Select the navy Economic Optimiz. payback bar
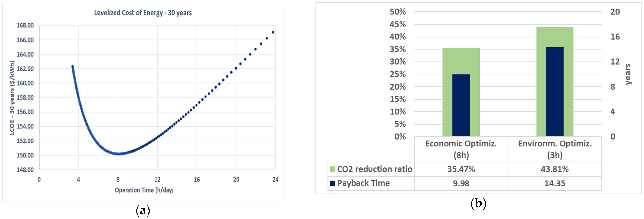 (x=461, y=105)
